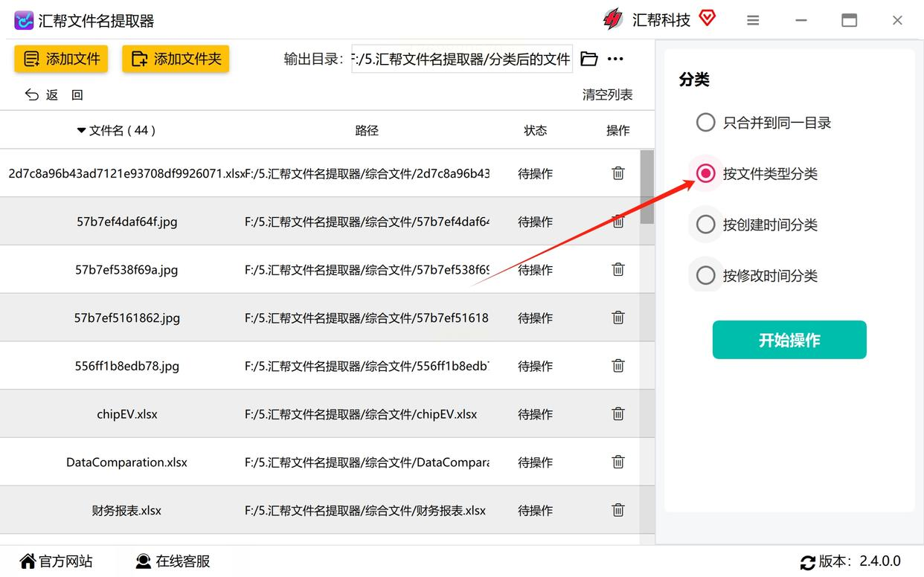The image size is (924, 577).
Task: Toggle sort arrow beside 文件名 column header
Action: (81, 131)
